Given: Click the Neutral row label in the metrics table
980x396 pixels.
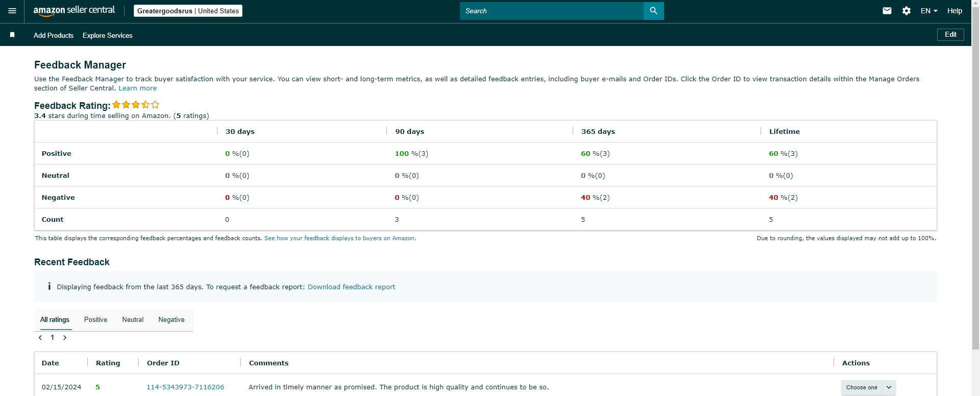Looking at the screenshot, I should point(56,175).
